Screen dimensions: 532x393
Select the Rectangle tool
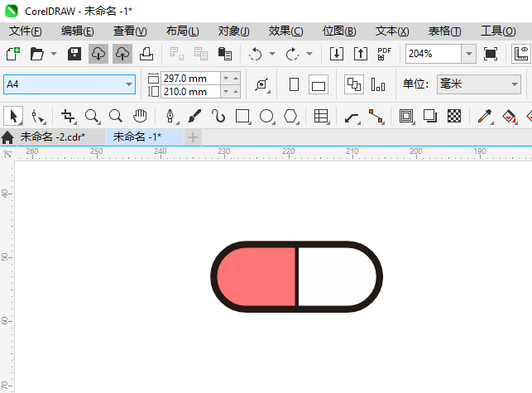(242, 116)
